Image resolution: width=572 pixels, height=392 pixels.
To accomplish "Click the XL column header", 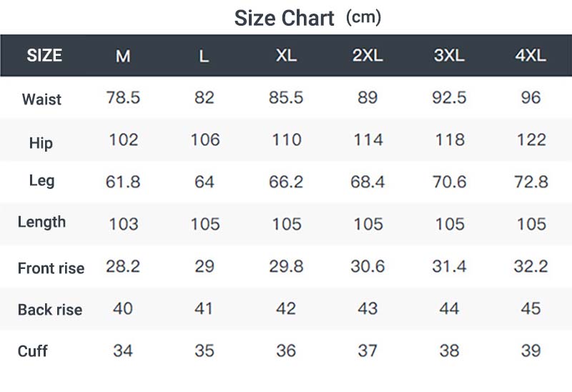I will (286, 56).
